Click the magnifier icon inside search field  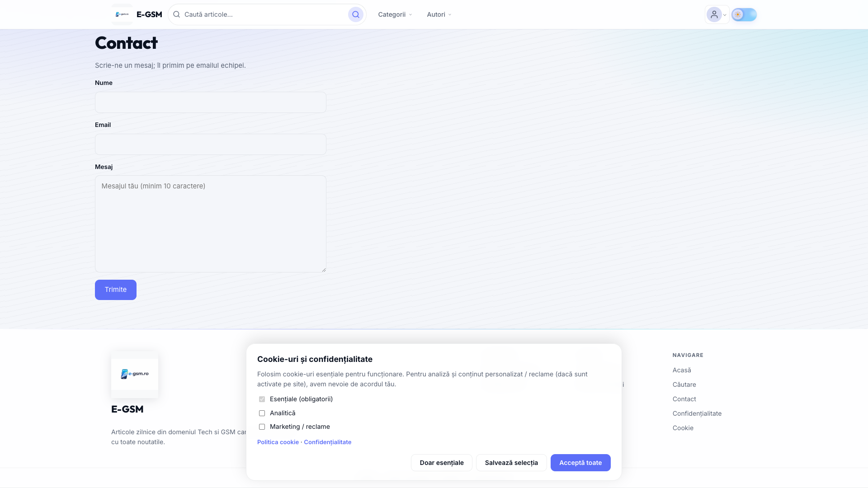pos(177,14)
